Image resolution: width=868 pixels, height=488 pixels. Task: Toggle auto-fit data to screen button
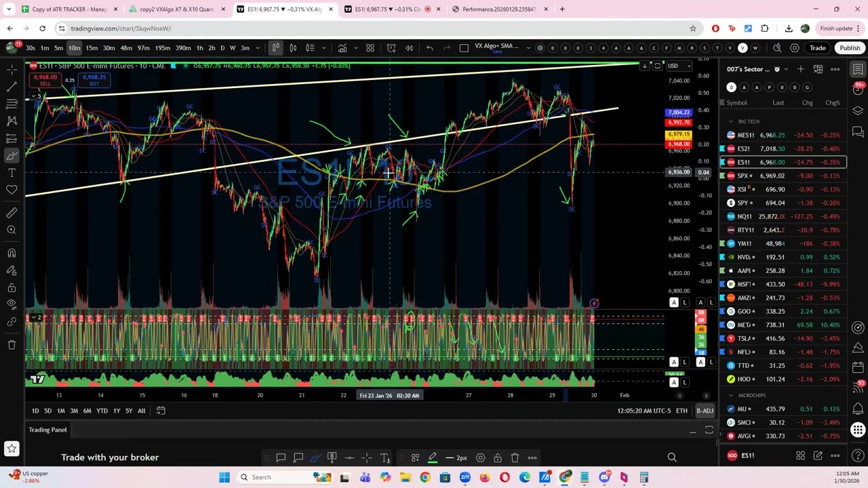[673, 303]
